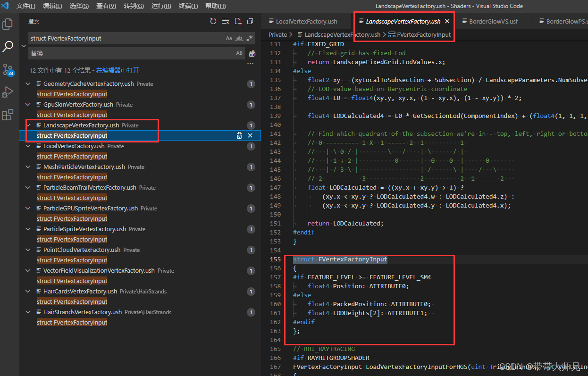This screenshot has width=588, height=376.
Task: Click 'float4 PackedPosition: ATTRIBUTE0;' line
Action: 369,304
